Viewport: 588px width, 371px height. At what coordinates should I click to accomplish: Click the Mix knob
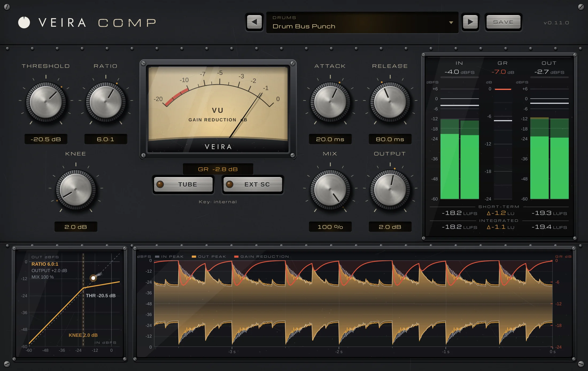coord(330,190)
